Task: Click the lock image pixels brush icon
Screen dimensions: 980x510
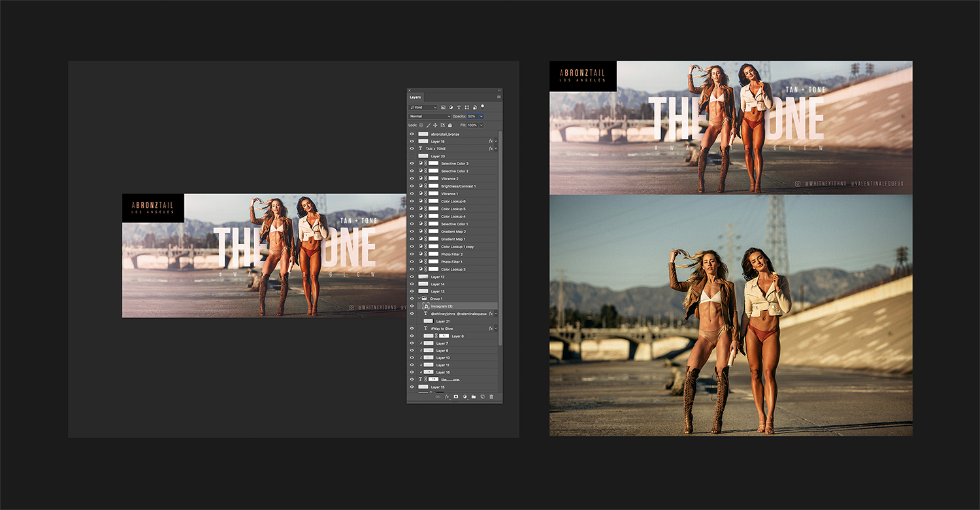Action: (428, 125)
